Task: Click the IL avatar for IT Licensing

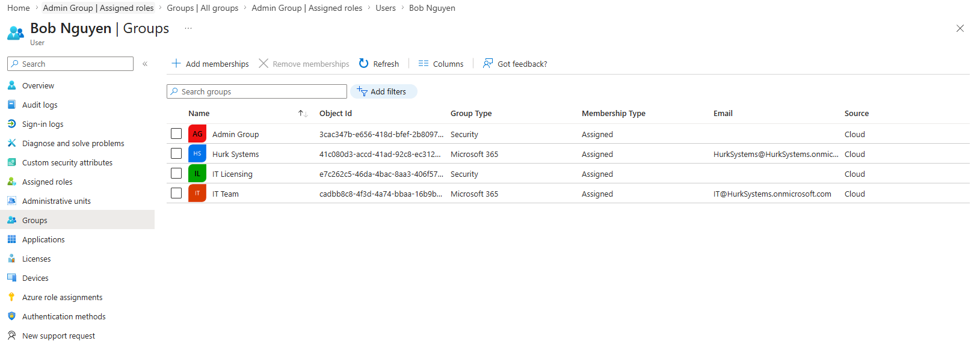Action: (197, 174)
